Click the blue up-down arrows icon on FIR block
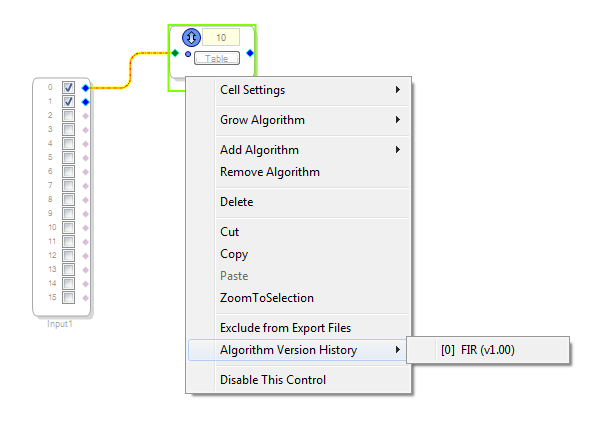This screenshot has width=591, height=431. (x=191, y=38)
